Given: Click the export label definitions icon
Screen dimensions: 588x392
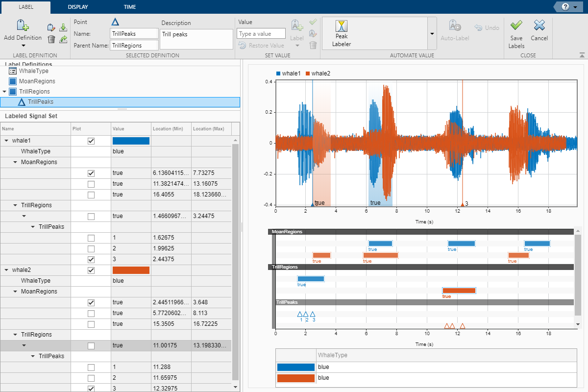Looking at the screenshot, I should (x=63, y=39).
